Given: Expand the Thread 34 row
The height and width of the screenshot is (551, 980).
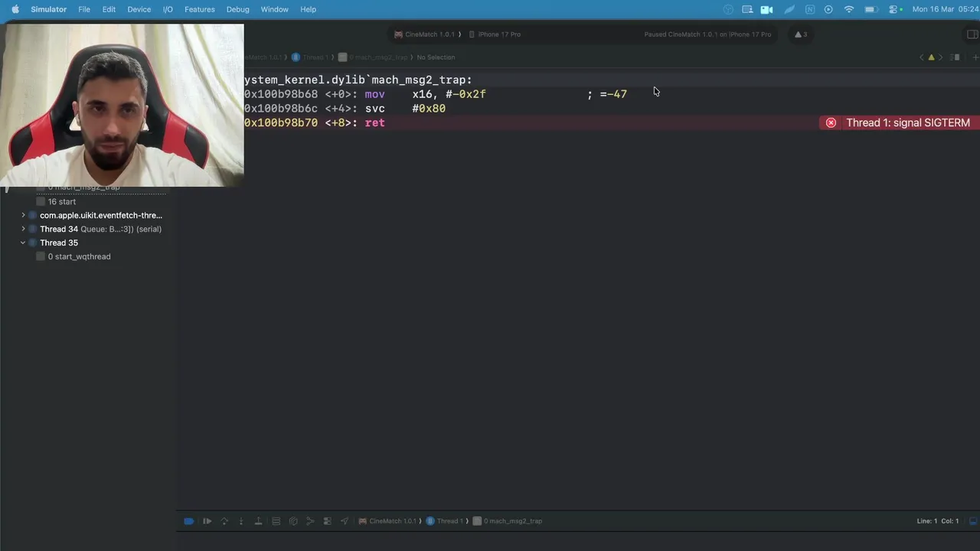Looking at the screenshot, I should click(23, 229).
